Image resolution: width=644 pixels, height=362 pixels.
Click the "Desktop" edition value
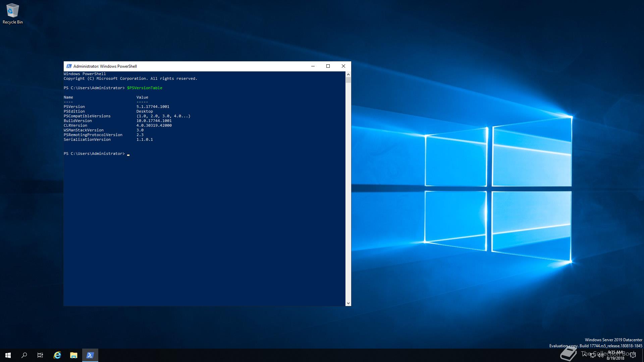145,111
